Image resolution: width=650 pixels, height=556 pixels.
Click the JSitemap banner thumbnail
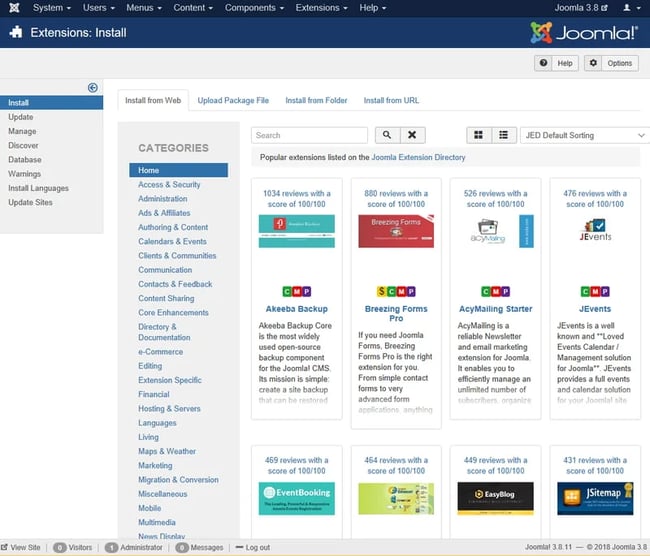pyautogui.click(x=595, y=498)
